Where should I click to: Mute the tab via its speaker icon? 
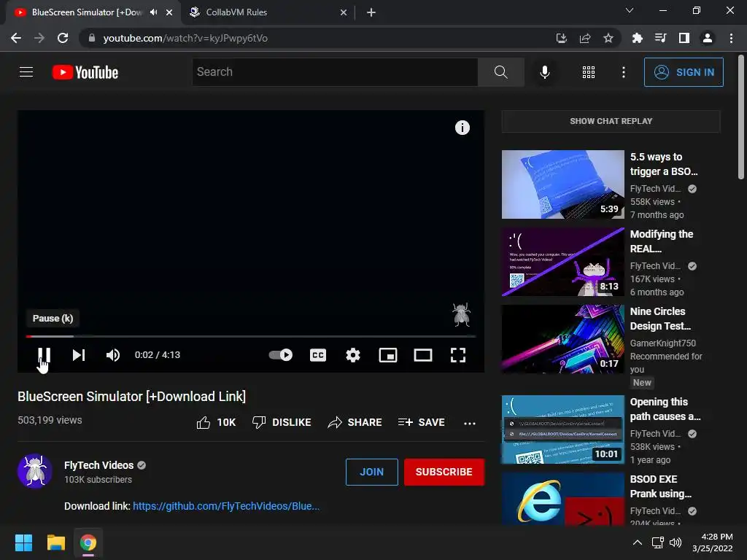pyautogui.click(x=153, y=12)
